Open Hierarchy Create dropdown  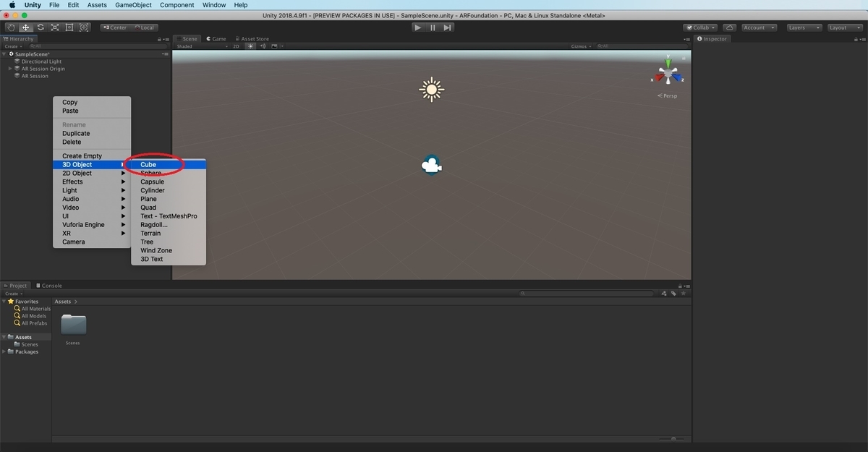[13, 46]
